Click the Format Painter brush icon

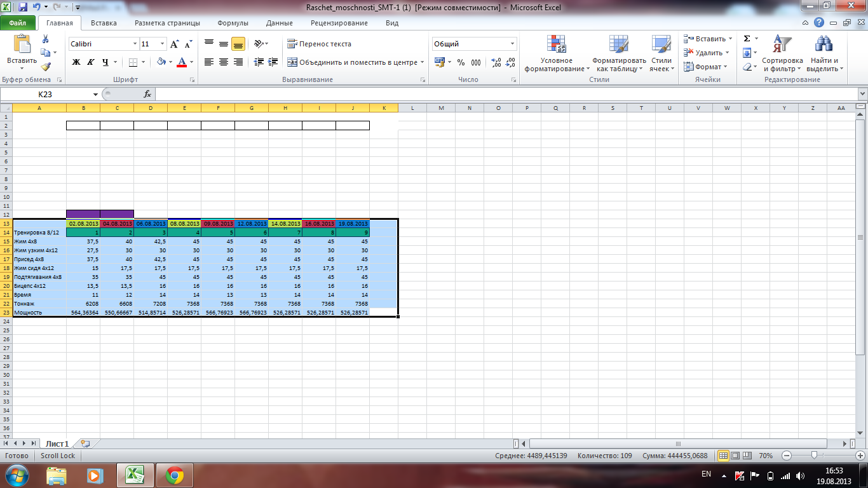46,66
